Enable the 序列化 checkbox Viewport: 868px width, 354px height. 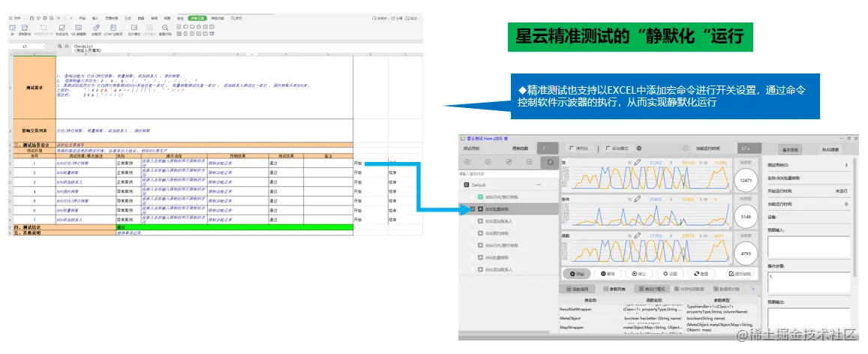(x=572, y=148)
